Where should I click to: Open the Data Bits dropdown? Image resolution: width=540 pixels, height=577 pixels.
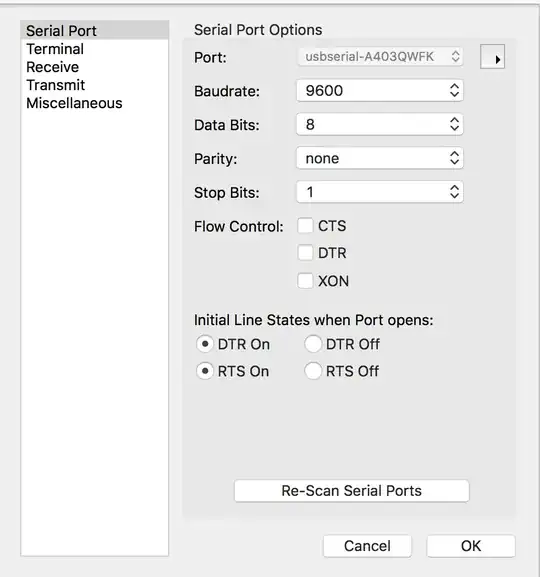click(x=380, y=124)
